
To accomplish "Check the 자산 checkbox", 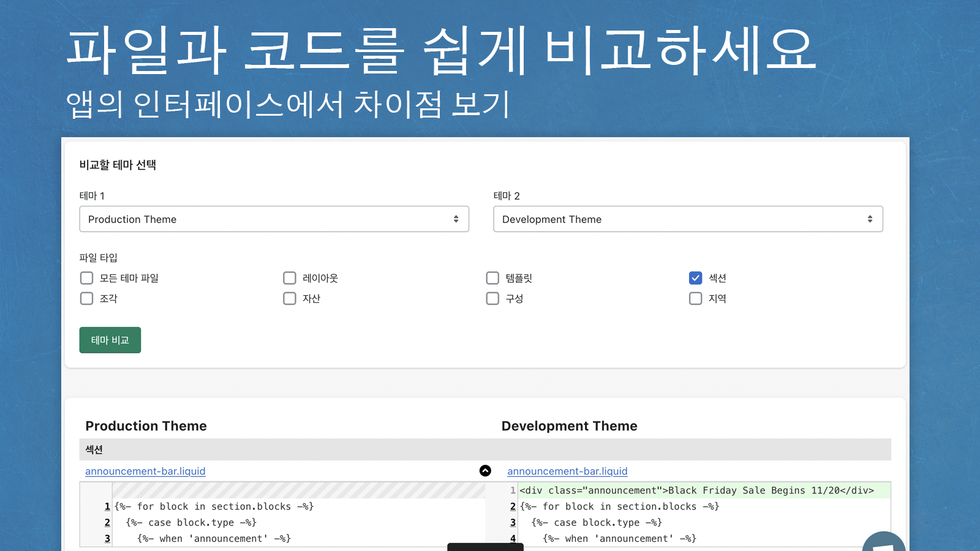I will (290, 298).
